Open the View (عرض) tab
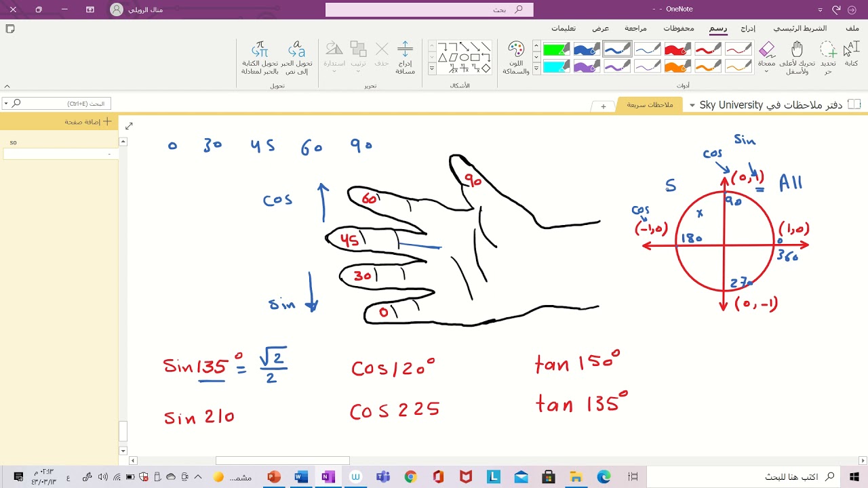 (601, 28)
